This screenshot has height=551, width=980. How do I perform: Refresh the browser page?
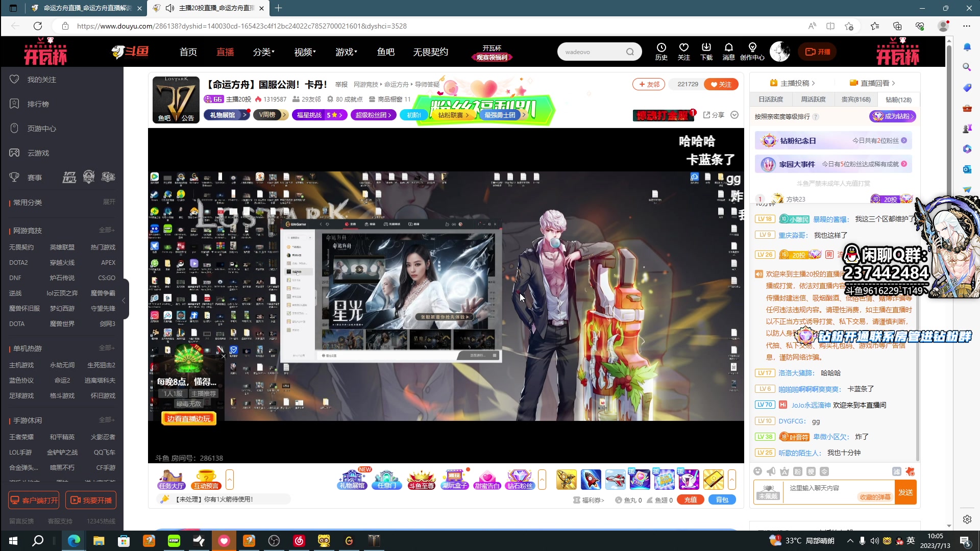[x=38, y=26]
